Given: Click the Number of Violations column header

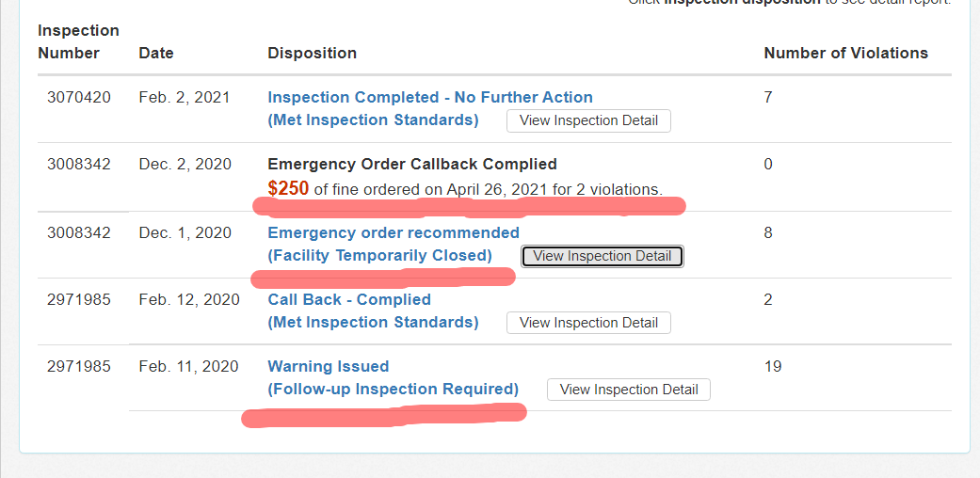Looking at the screenshot, I should pyautogui.click(x=845, y=53).
